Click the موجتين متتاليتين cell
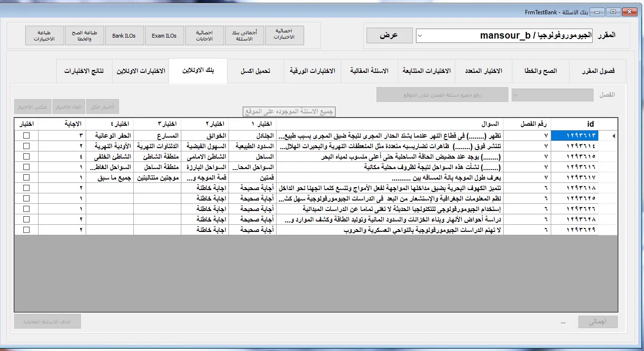Viewport: 644px width, 351px height. pos(158,178)
